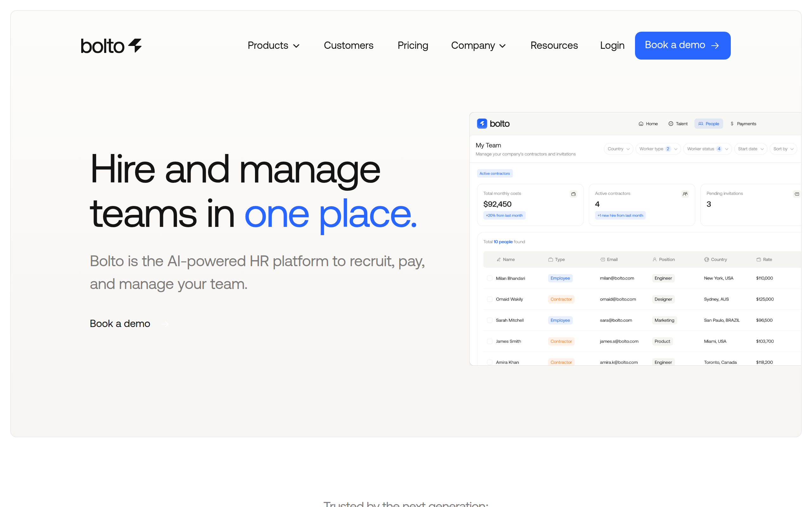Click the Active contractors blue tag
The image size is (812, 507).
coord(494,173)
